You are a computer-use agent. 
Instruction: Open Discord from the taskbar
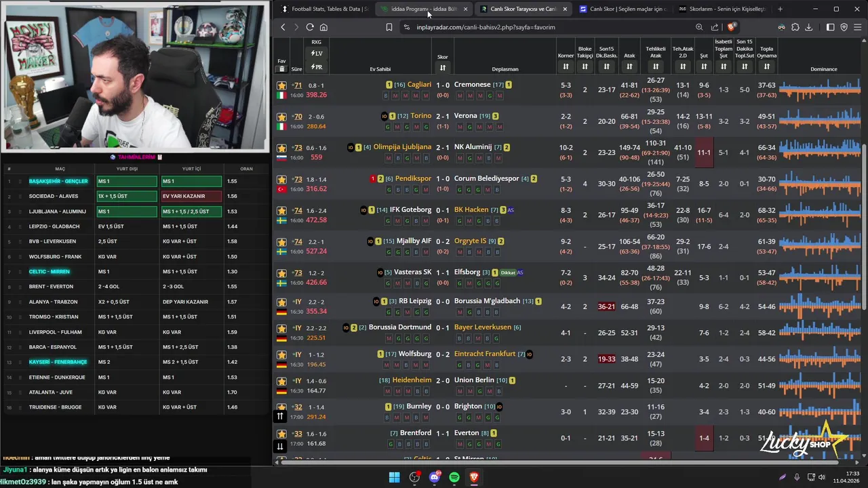pyautogui.click(x=435, y=477)
